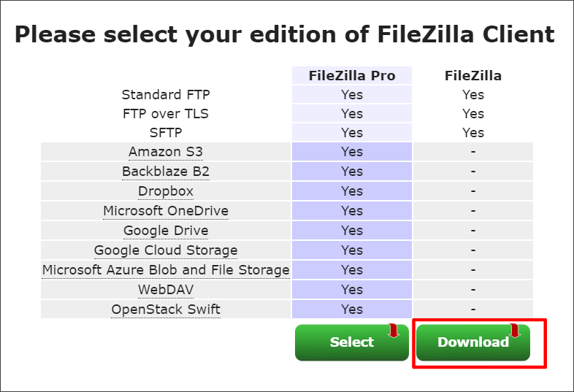Open the Dropbox feature link
This screenshot has height=392, width=574.
tap(166, 191)
